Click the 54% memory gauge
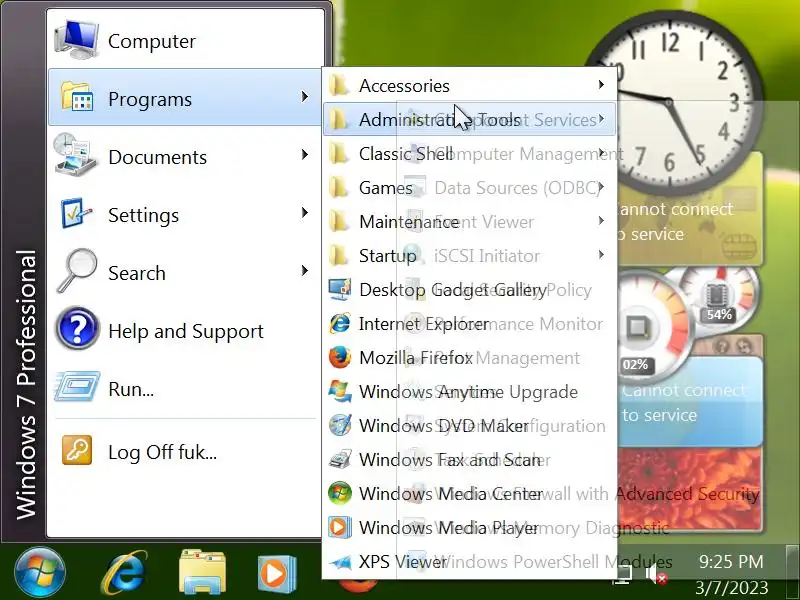800x600 pixels. point(719,300)
